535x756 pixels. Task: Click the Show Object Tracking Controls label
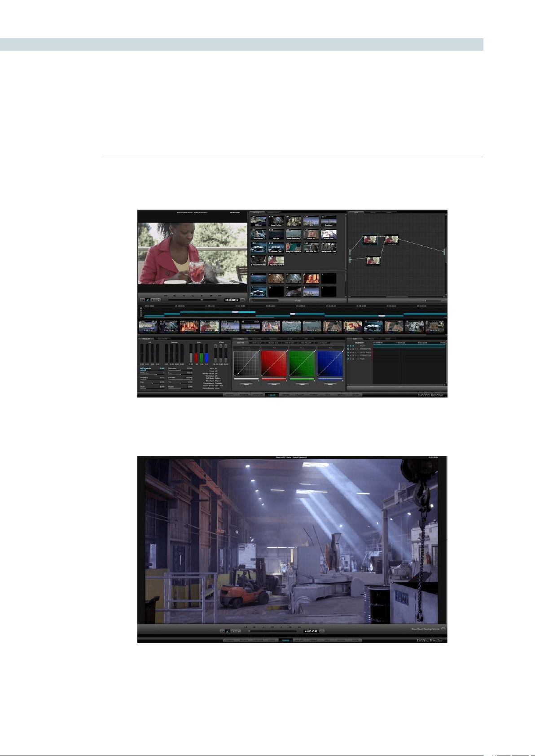(425, 629)
